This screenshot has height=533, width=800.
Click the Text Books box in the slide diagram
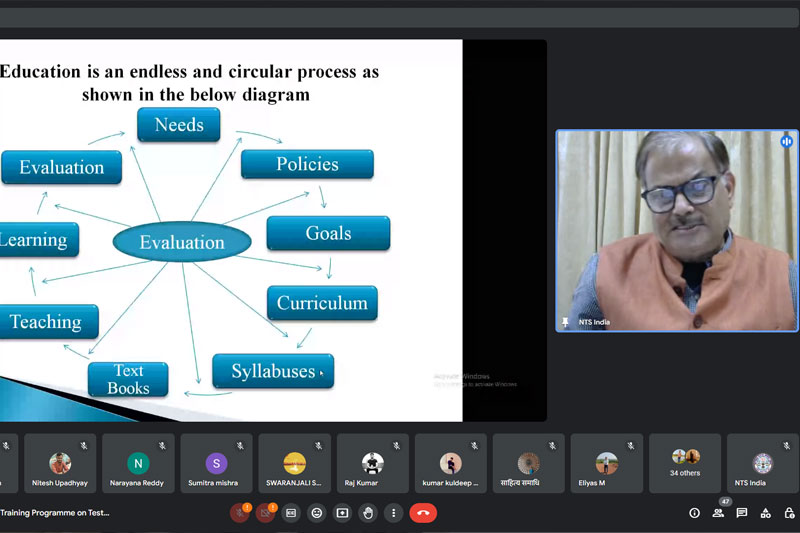(x=128, y=379)
